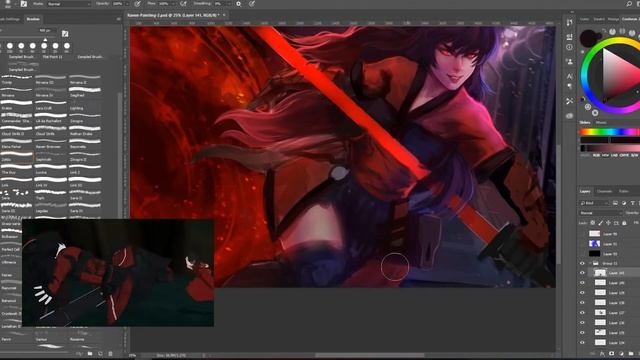
Task: Toggle pressure for size icon after smoothing gear
Action: (252, 4)
